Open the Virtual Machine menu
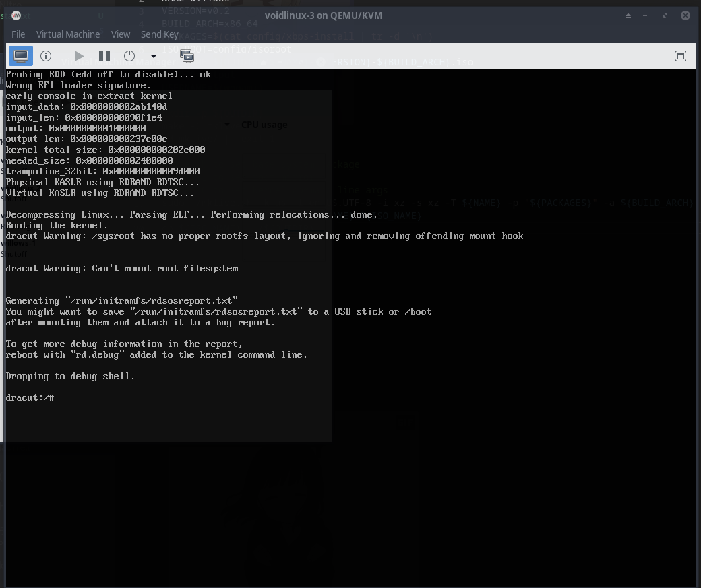This screenshot has height=588, width=701. point(68,34)
